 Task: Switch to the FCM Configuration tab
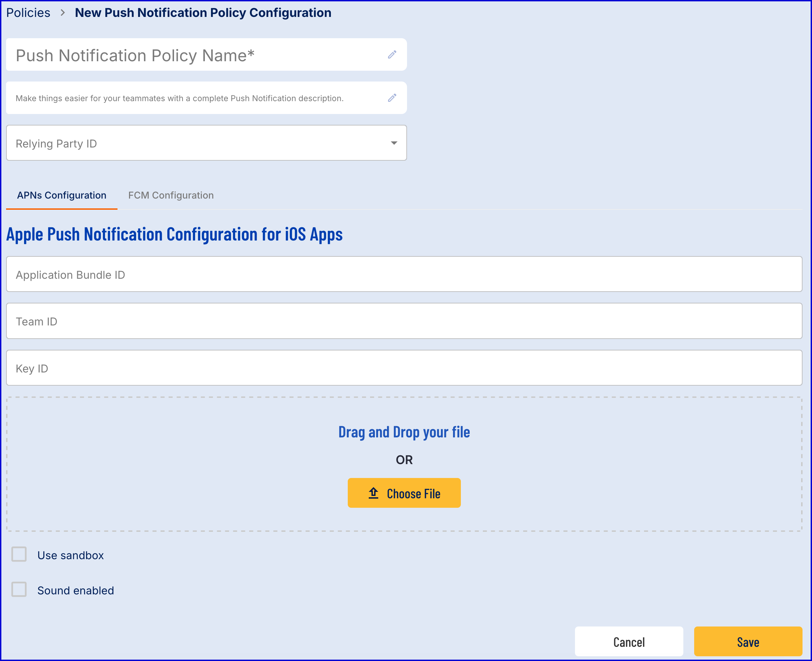(171, 195)
